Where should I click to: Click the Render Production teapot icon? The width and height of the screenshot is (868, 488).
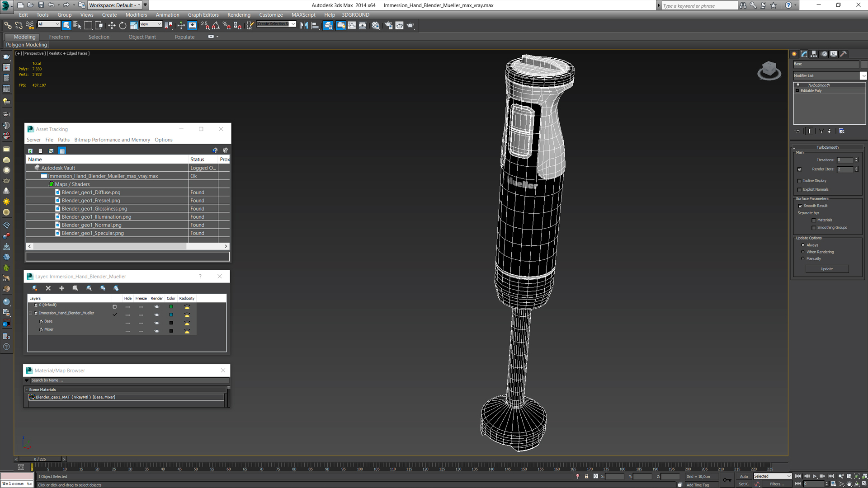[410, 25]
